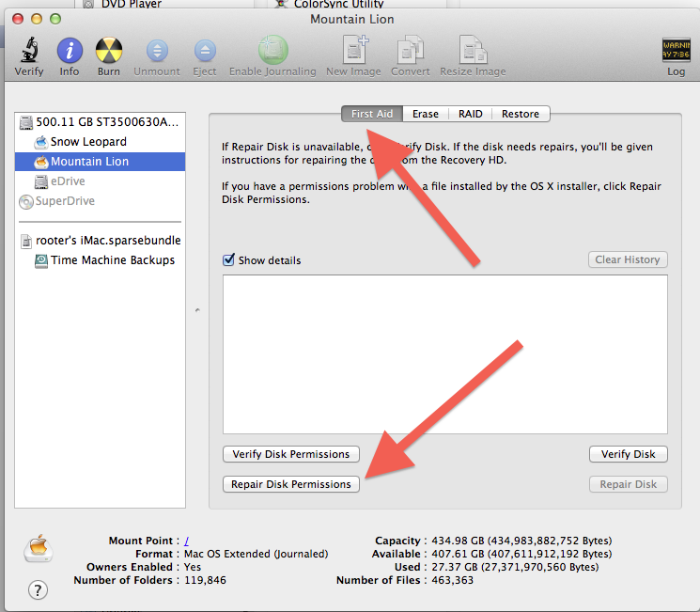This screenshot has height=612, width=700.
Task: Uncheck the Show details checkbox
Action: (228, 259)
